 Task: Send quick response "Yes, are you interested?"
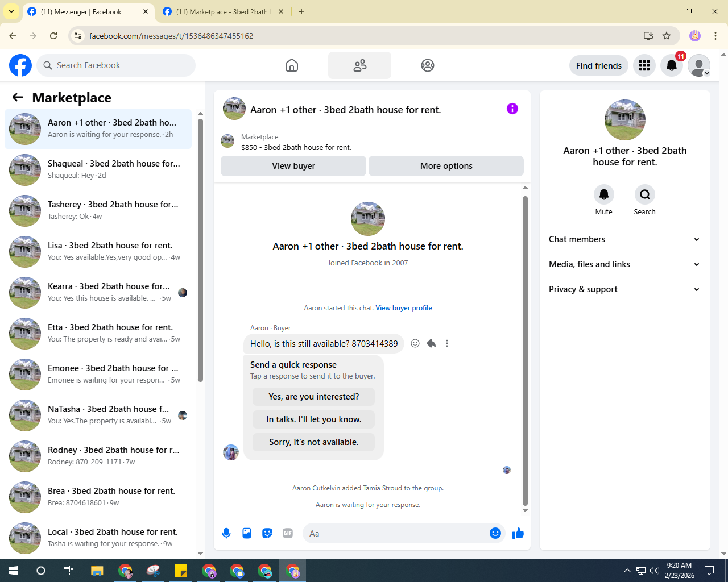314,397
